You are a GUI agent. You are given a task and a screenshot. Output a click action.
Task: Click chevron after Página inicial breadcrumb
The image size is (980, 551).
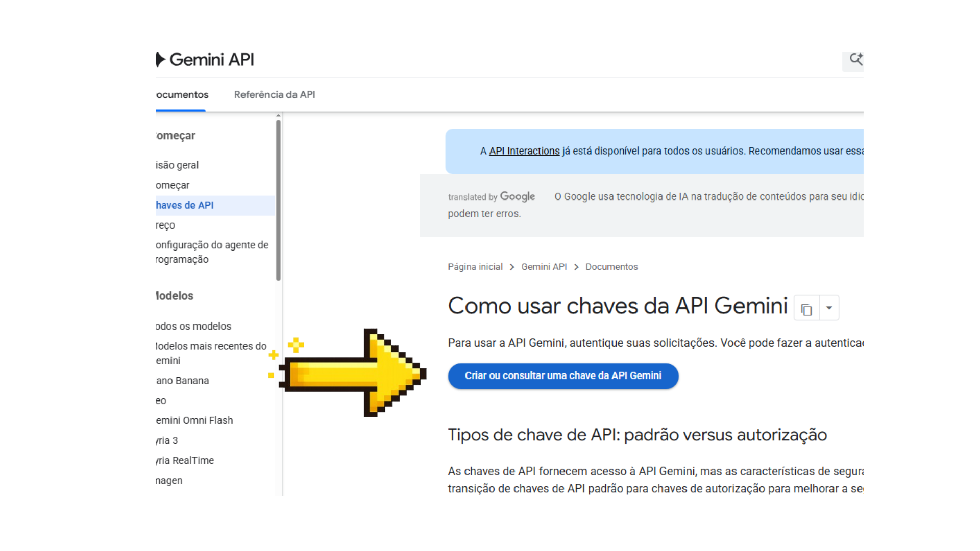[x=512, y=267]
